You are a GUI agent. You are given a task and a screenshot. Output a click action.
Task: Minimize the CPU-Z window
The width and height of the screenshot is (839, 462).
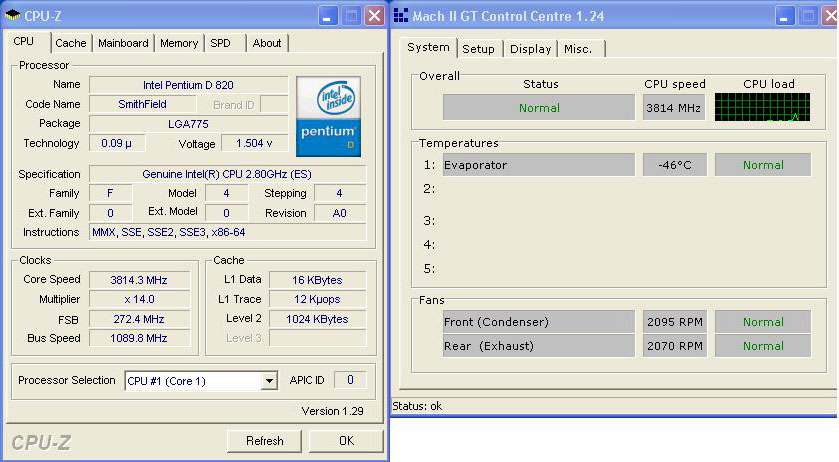click(x=328, y=16)
